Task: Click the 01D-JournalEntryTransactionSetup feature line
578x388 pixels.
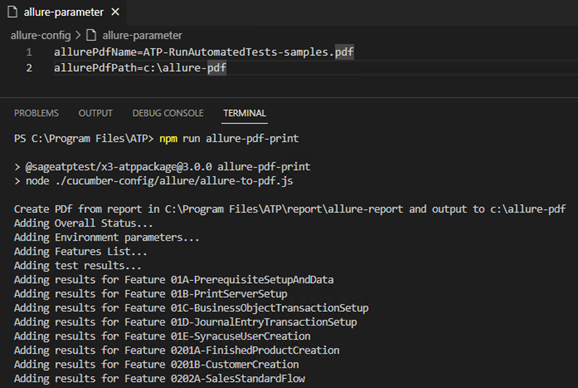Action: [185, 322]
